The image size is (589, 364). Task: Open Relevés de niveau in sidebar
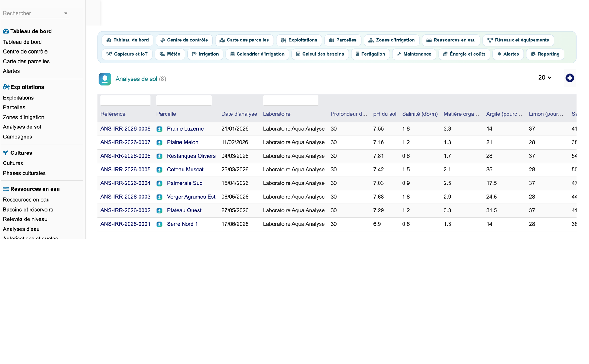[x=25, y=219]
